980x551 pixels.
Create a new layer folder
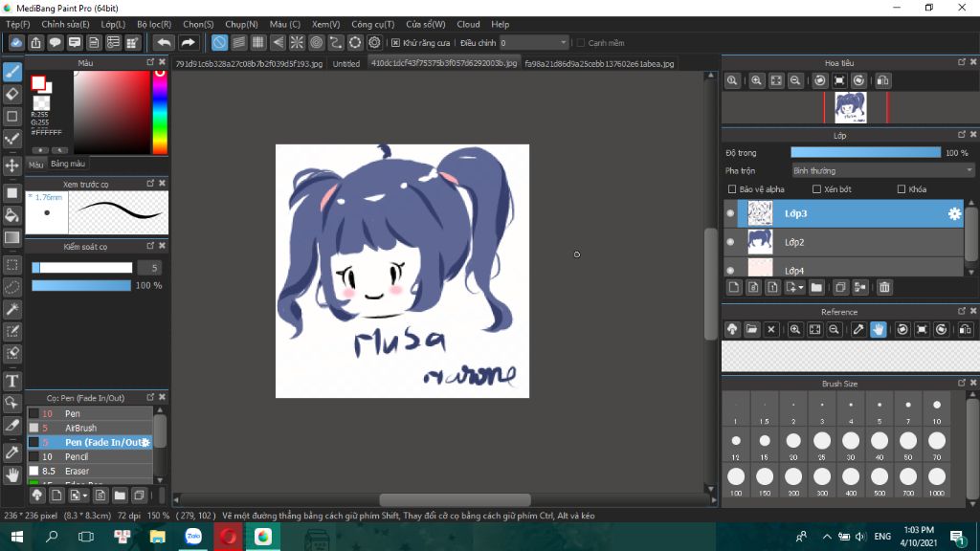pos(816,287)
